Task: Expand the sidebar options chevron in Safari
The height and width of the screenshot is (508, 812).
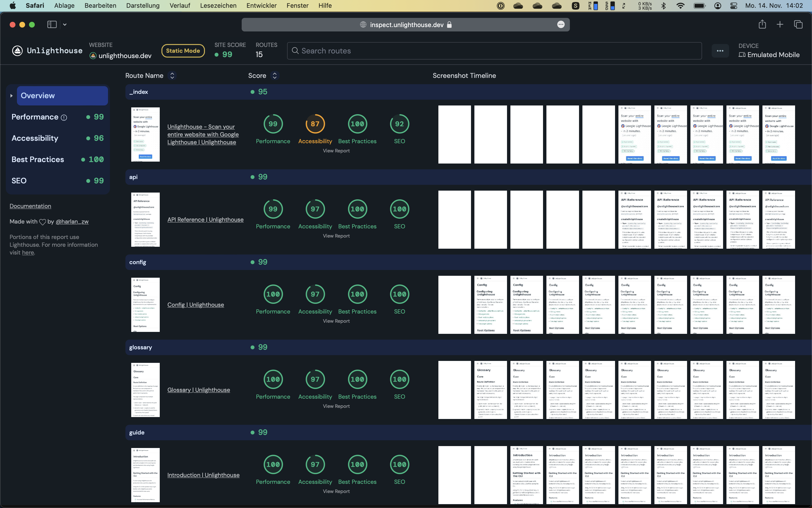Action: pyautogui.click(x=65, y=24)
